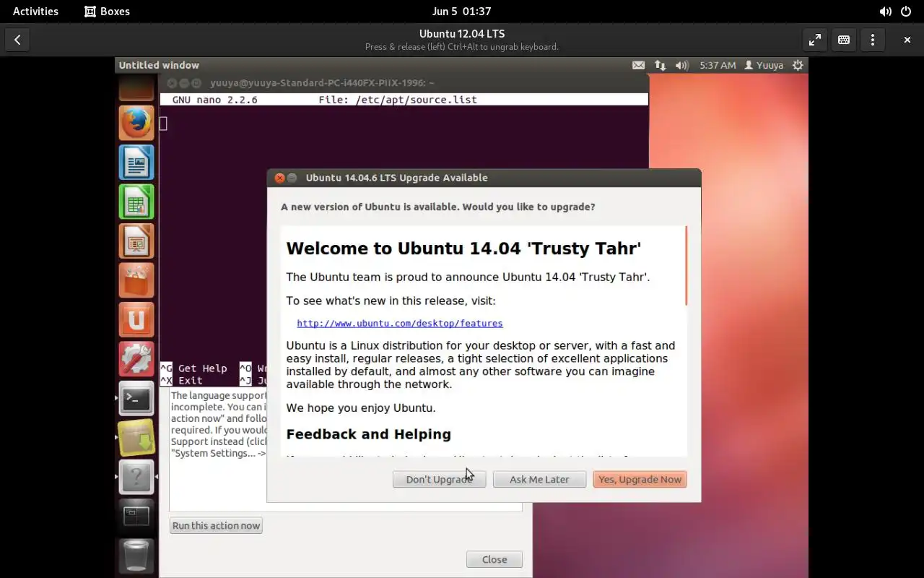Open the Update Manager launcher icon
The width and height of the screenshot is (924, 578).
click(x=136, y=438)
